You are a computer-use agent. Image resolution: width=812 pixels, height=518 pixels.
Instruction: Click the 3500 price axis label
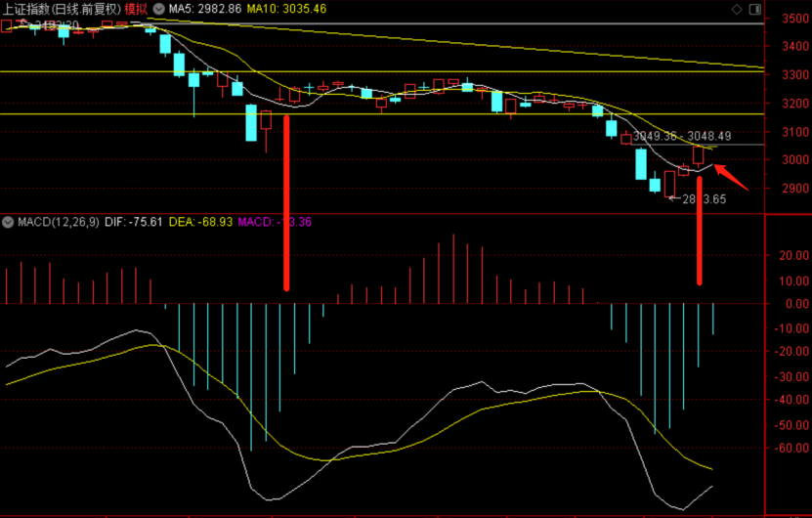coord(795,19)
